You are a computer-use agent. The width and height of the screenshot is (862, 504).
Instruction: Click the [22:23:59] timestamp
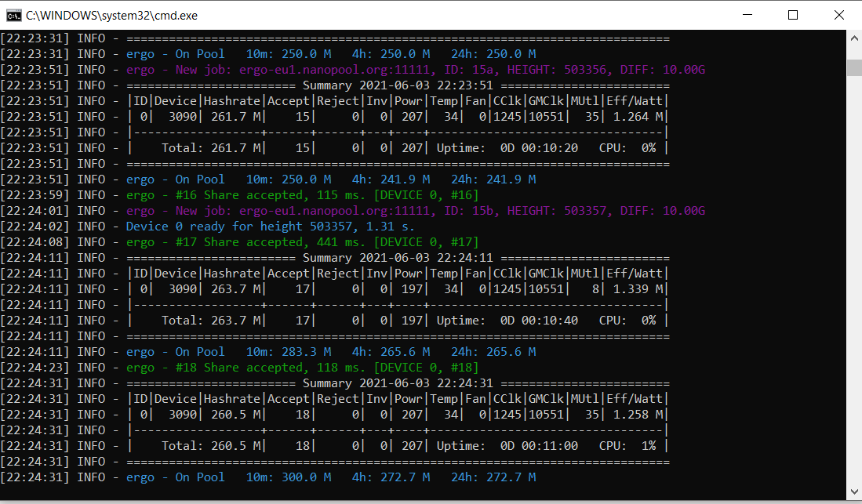(x=34, y=195)
